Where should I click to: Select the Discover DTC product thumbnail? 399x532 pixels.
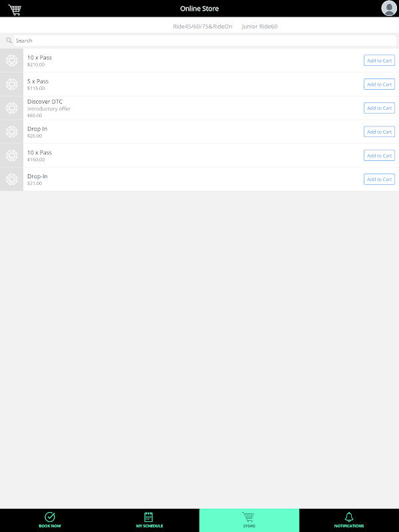[x=11, y=108]
